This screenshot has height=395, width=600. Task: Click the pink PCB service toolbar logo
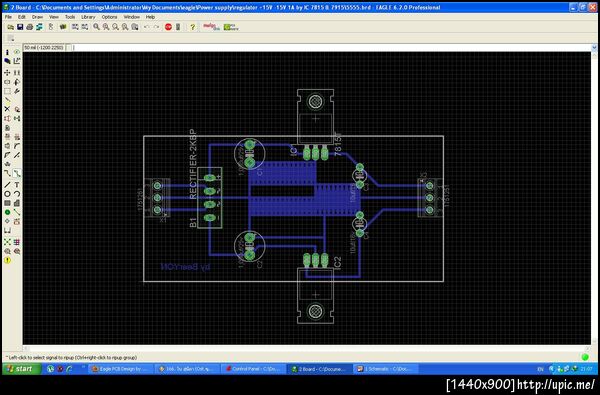(211, 27)
